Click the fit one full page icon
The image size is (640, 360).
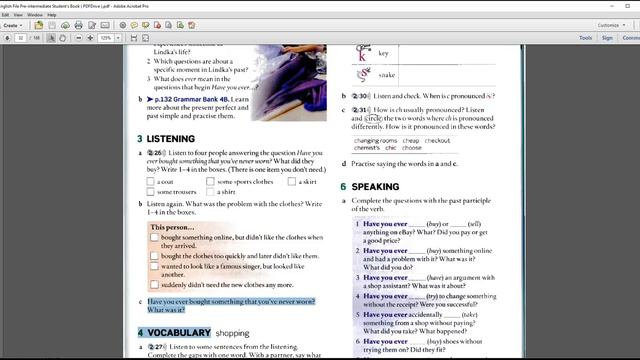pos(146,38)
